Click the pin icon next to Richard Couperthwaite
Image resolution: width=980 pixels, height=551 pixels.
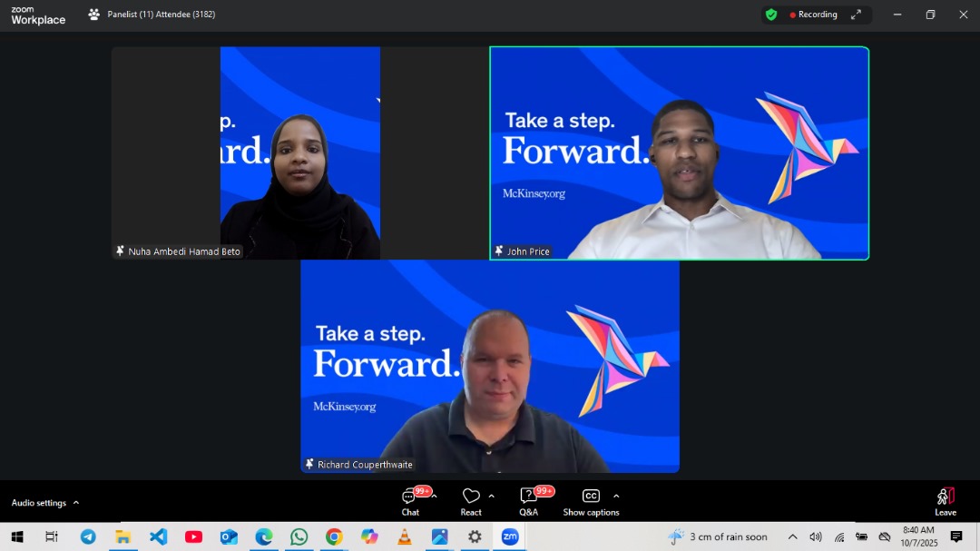(309, 464)
